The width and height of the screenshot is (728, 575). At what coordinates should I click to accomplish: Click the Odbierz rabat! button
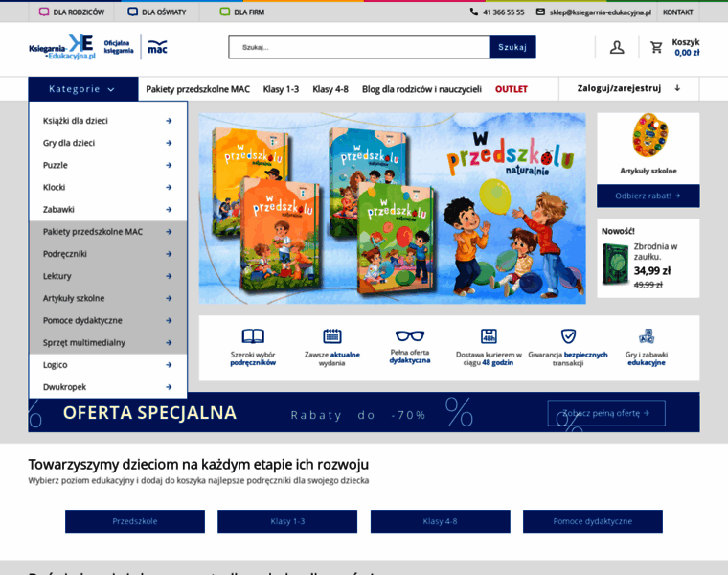pyautogui.click(x=648, y=195)
